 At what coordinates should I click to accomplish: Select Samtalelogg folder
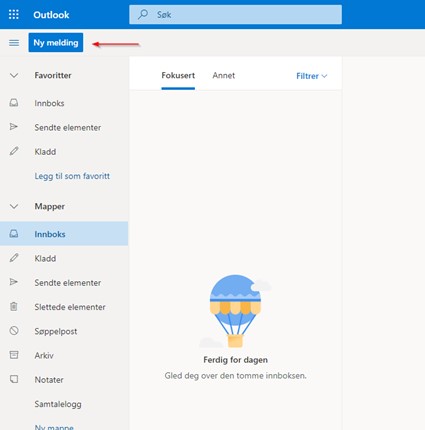[x=58, y=404]
